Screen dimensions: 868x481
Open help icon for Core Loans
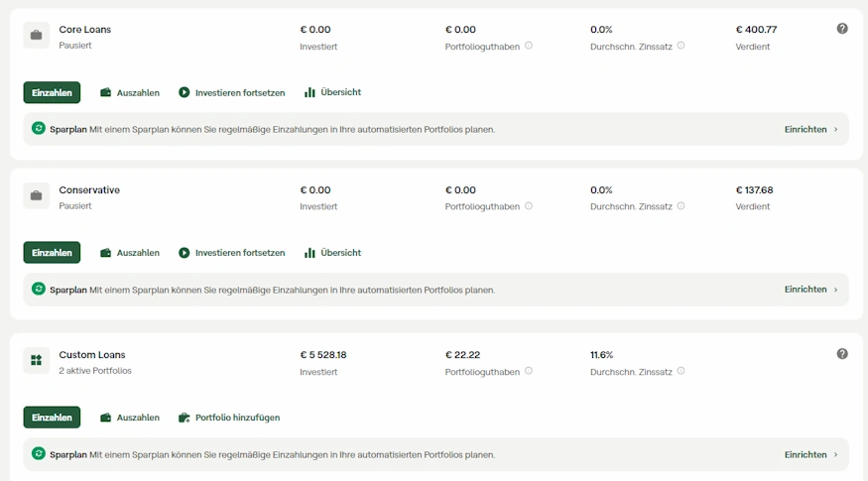tap(842, 29)
